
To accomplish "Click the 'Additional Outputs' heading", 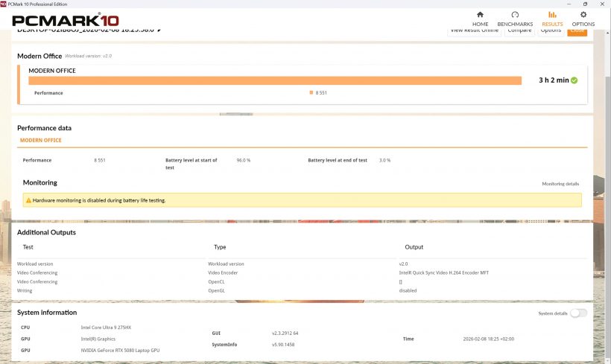I will point(46,232).
